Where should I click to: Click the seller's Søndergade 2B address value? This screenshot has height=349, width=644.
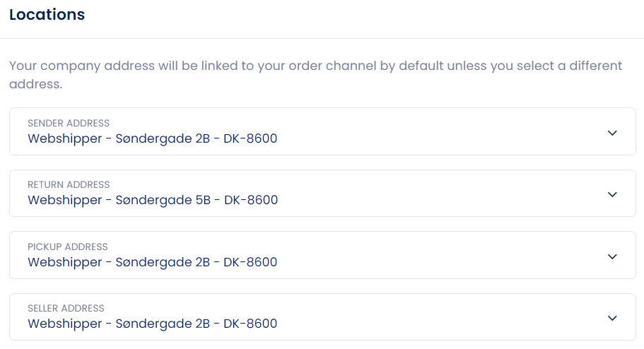point(152,324)
